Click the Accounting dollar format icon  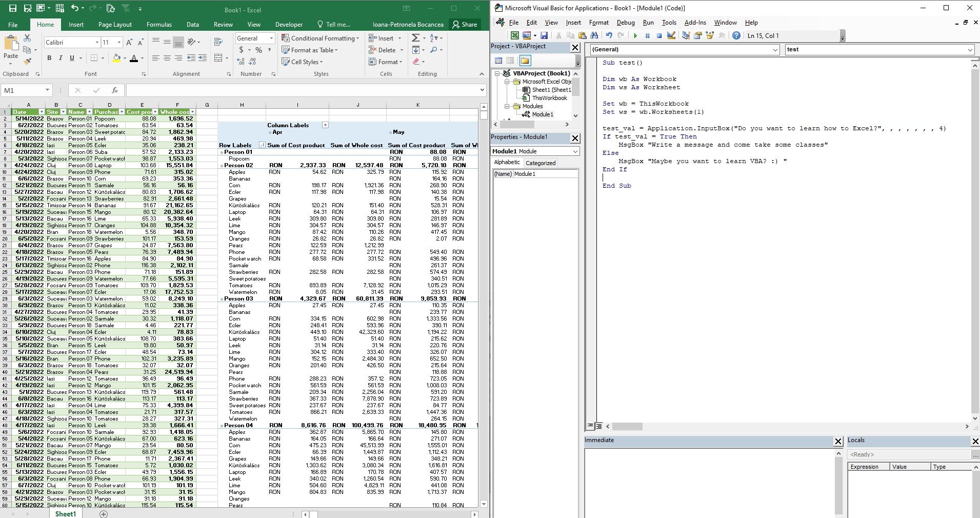tap(242, 50)
